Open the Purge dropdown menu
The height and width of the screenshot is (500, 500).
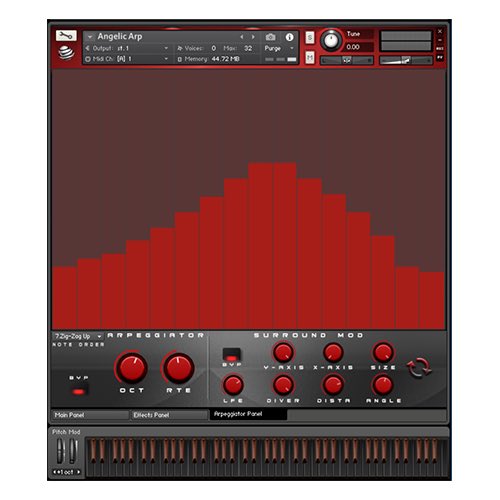click(279, 48)
